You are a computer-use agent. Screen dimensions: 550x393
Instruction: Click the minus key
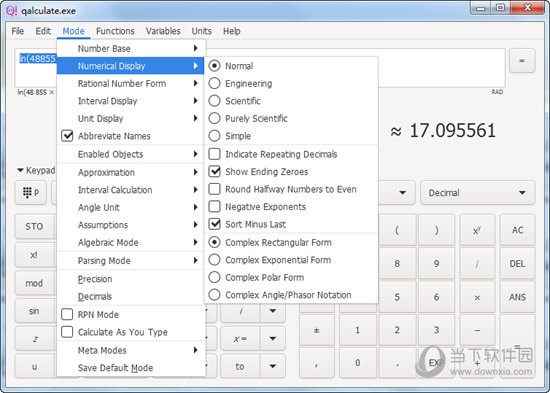tap(477, 330)
